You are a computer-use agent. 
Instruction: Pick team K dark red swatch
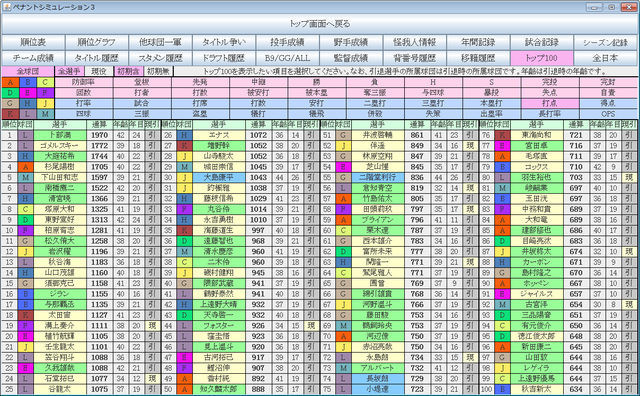point(10,114)
